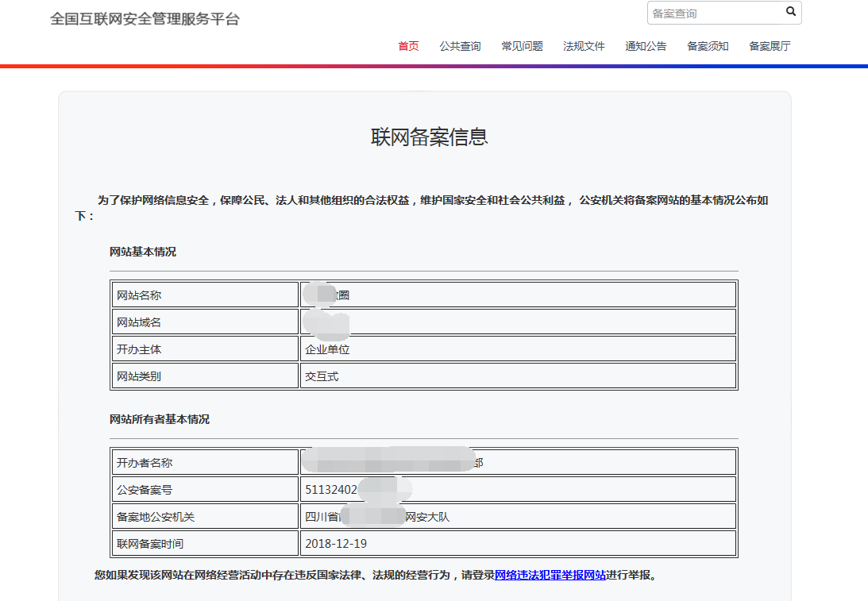This screenshot has width=868, height=601.
Task: Open the 首页 navigation item
Action: coord(408,46)
